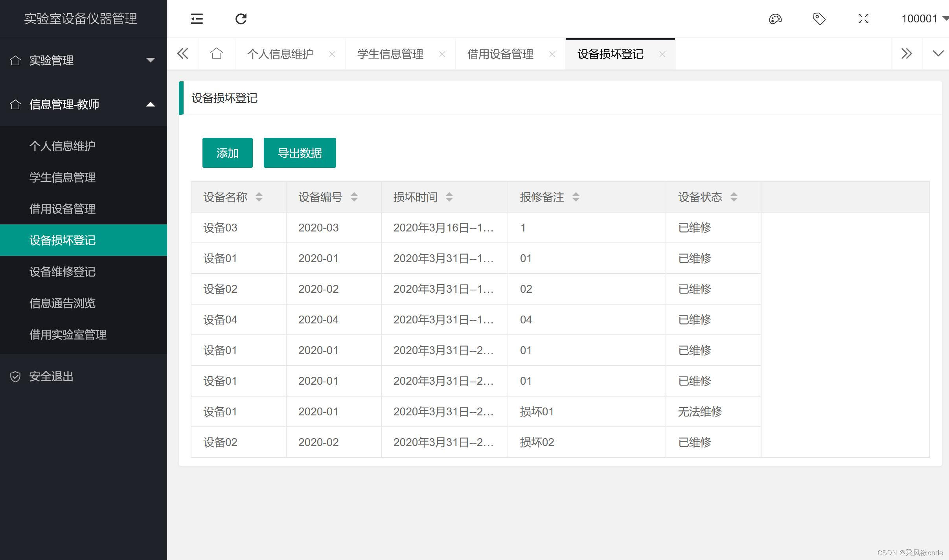Viewport: 949px width, 560px height.
Task: Open the theme palette icon
Action: click(x=775, y=19)
